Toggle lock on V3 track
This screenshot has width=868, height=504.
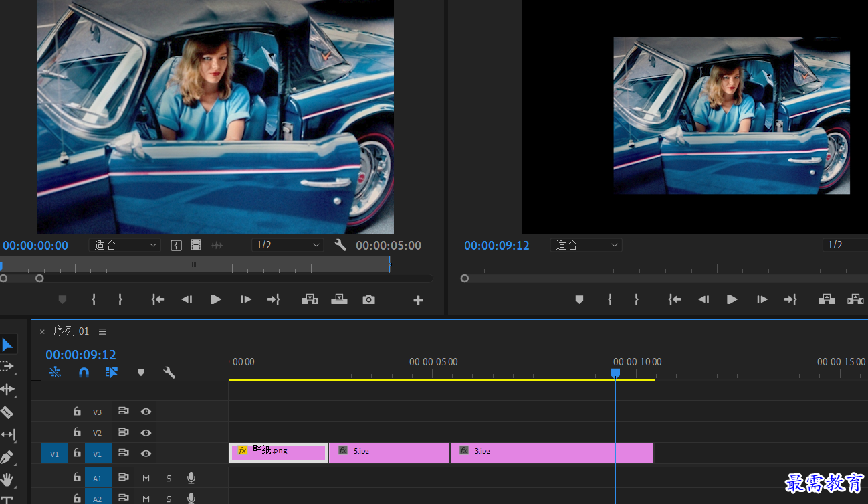[x=77, y=412]
